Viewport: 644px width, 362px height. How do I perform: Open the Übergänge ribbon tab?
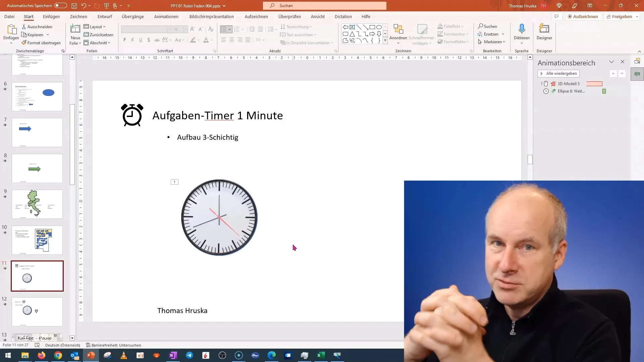click(x=133, y=16)
